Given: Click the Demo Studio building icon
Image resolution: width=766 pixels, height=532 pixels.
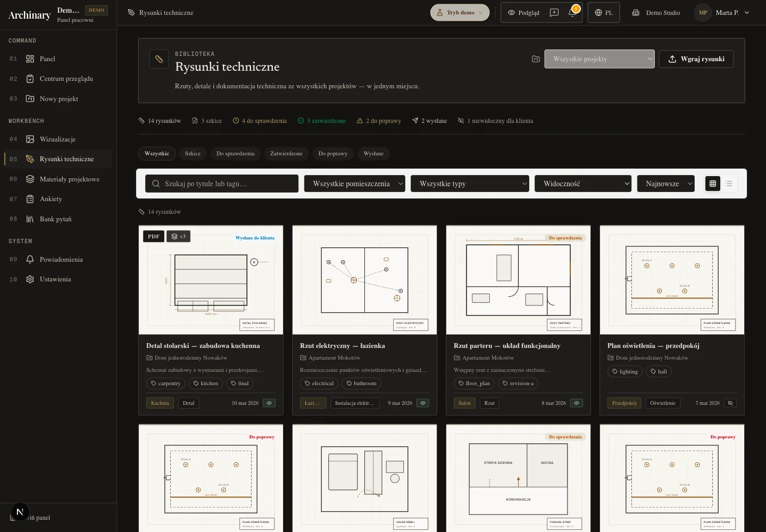Looking at the screenshot, I should pyautogui.click(x=635, y=13).
